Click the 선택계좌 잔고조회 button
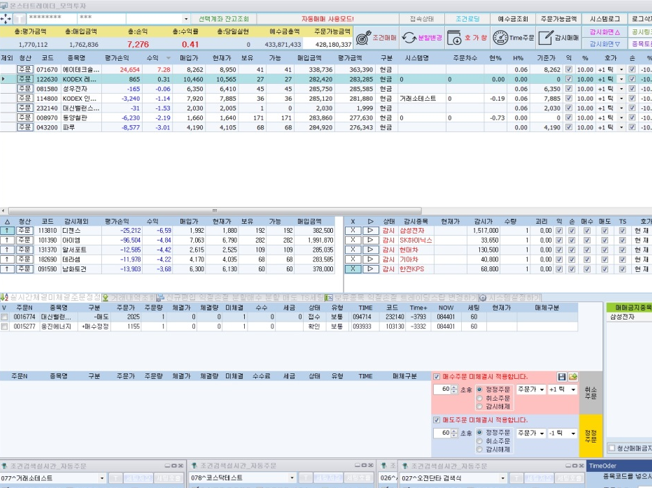 click(x=225, y=19)
